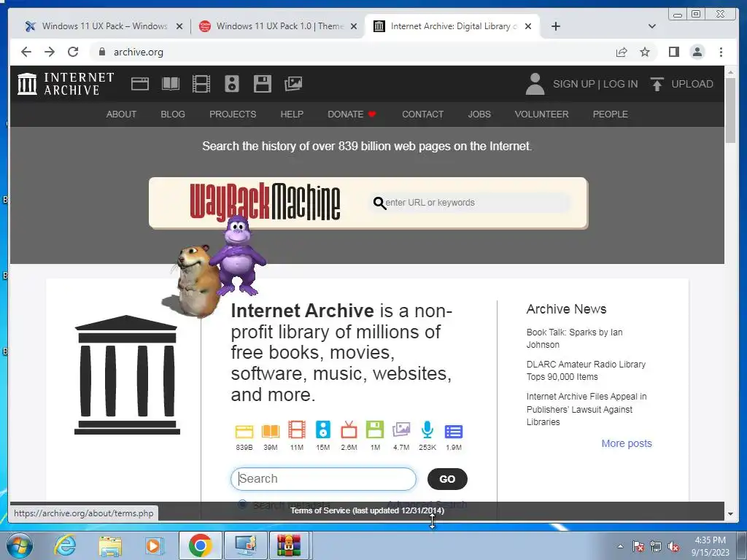Click the page vertical scrollbar thumb
The height and width of the screenshot is (560, 747).
point(730,109)
